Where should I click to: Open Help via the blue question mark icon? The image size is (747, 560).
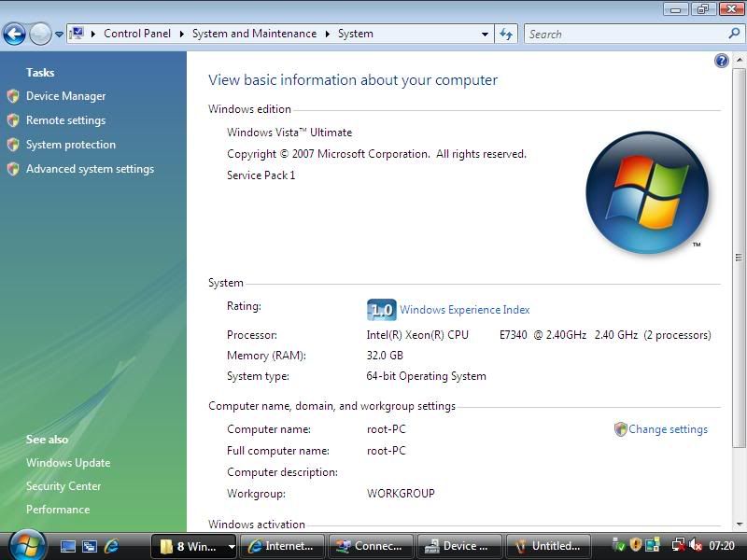click(x=722, y=61)
